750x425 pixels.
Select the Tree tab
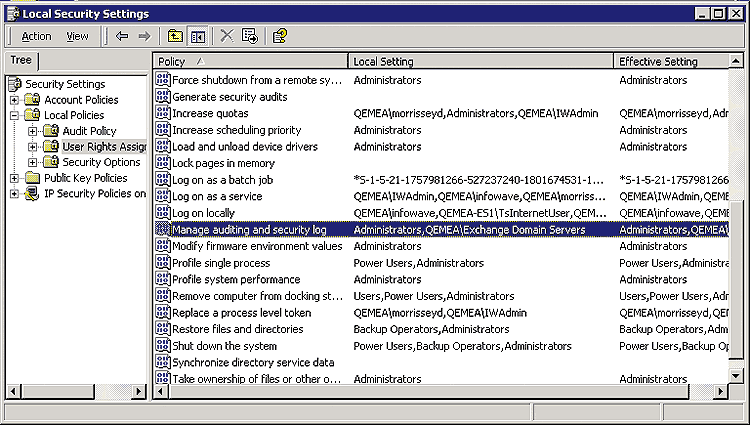20,60
